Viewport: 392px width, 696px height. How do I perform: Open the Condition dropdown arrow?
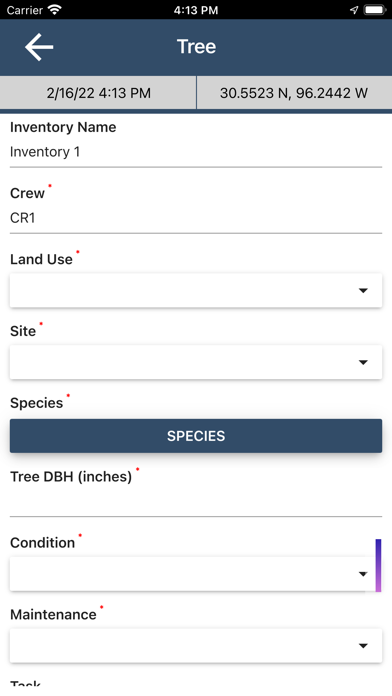[x=363, y=574]
